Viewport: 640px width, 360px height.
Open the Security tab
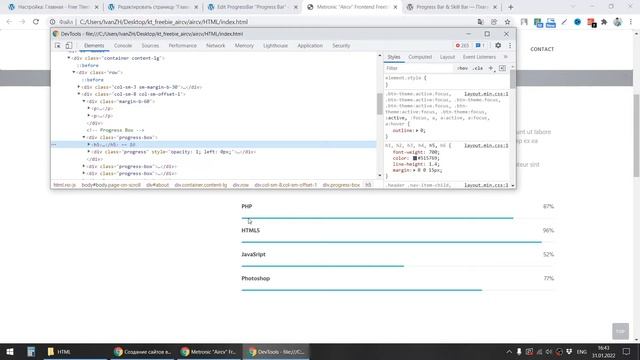click(341, 46)
